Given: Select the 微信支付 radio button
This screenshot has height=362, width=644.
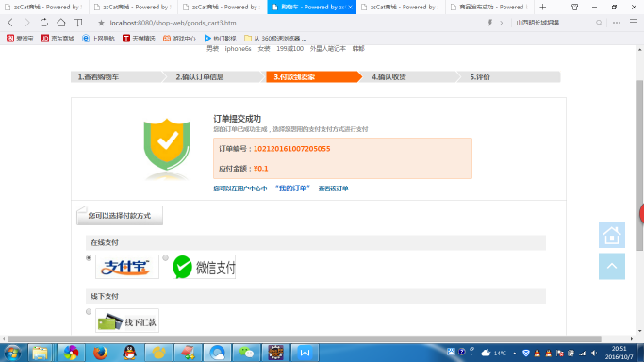Looking at the screenshot, I should (165, 257).
